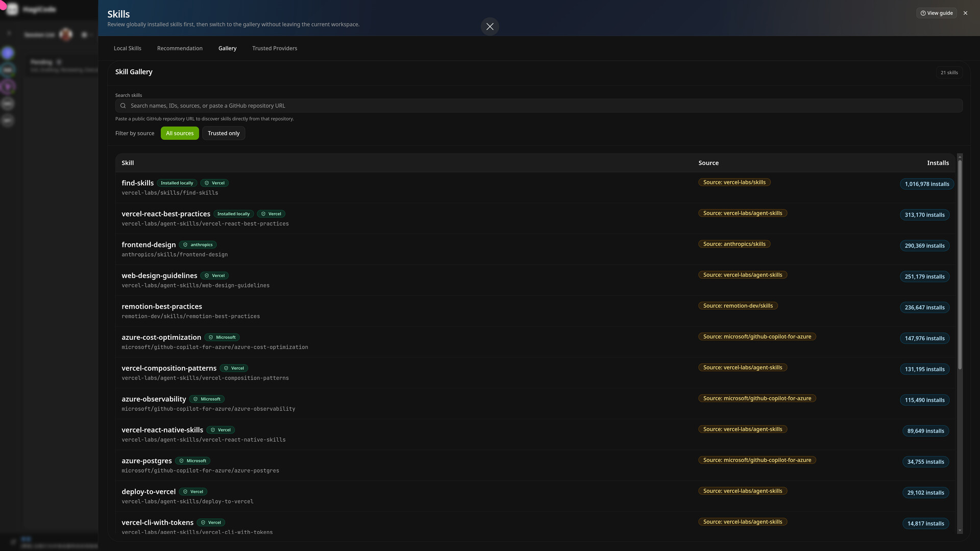
Task: Focus the Search skills input field
Action: (x=541, y=106)
